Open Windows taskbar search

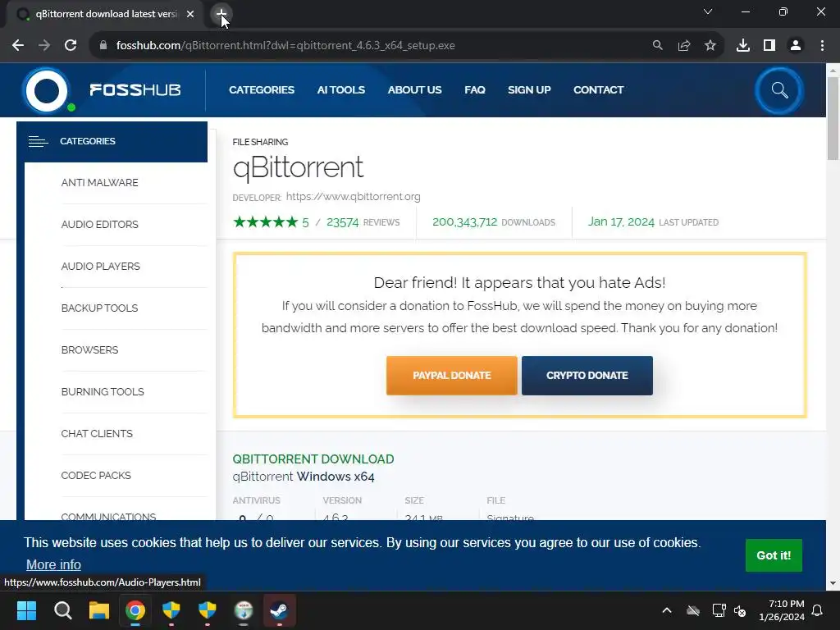(x=62, y=610)
